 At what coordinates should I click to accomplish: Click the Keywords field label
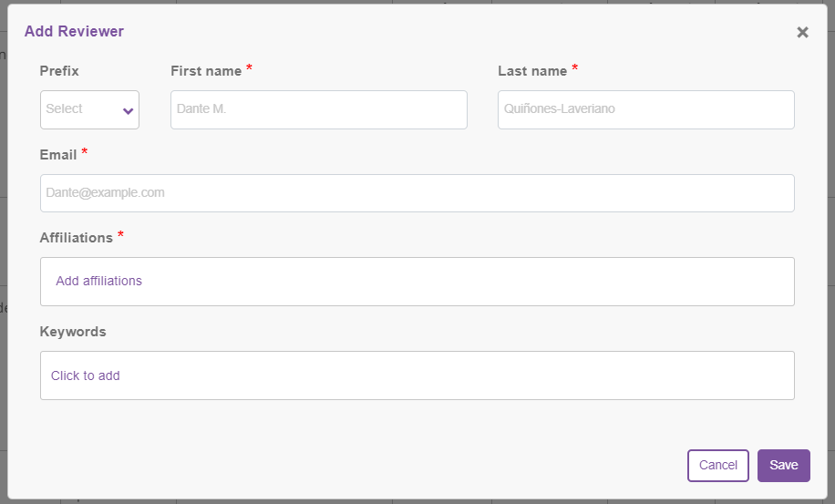click(x=73, y=332)
